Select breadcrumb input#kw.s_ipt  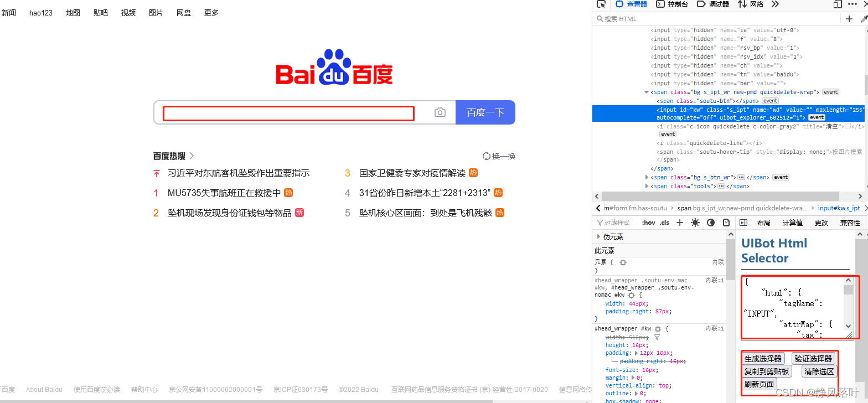839,208
